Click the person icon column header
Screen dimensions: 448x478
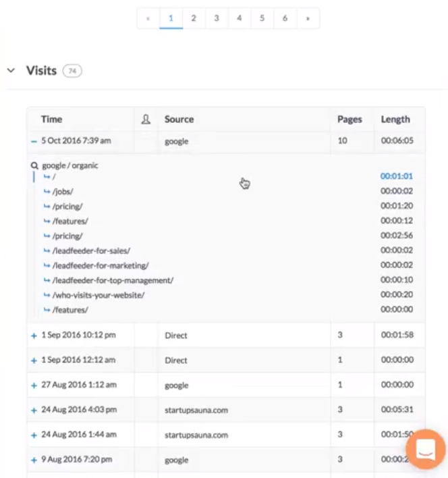pos(146,120)
